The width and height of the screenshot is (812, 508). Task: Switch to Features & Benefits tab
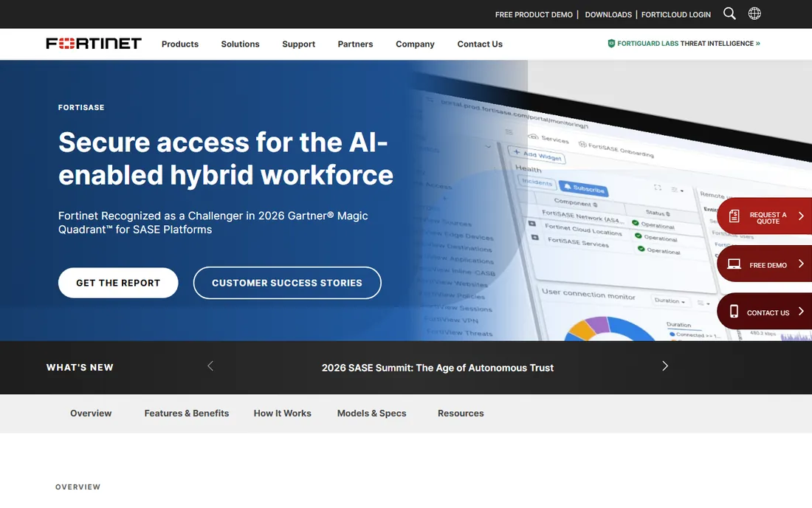(x=187, y=413)
